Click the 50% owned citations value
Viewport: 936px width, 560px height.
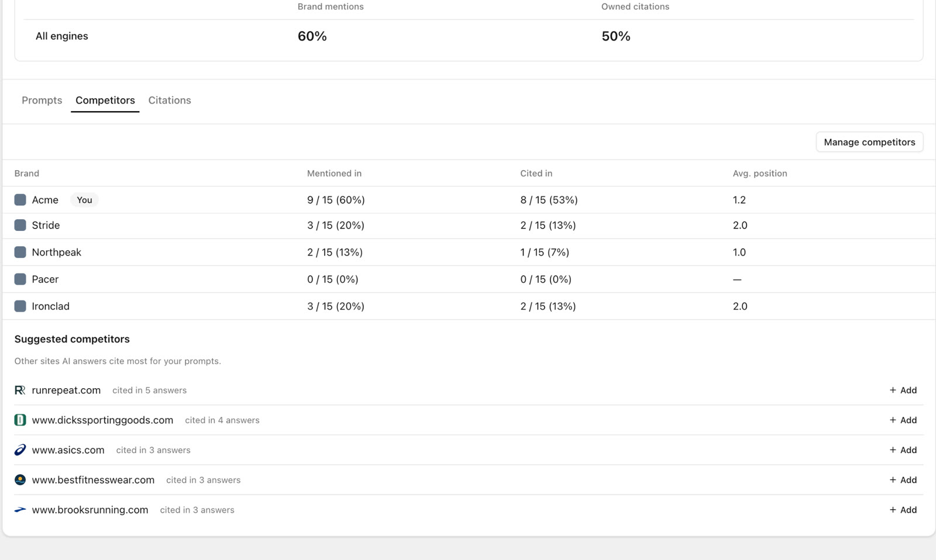tap(616, 36)
